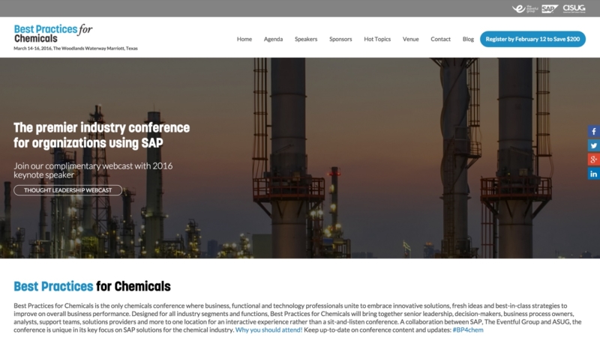
Task: View the Speakers page
Action: [306, 39]
